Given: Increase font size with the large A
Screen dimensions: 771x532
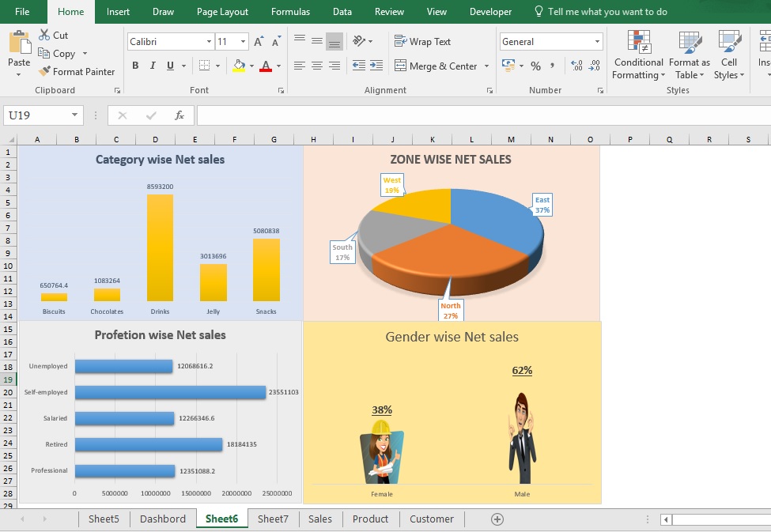Looking at the screenshot, I should [x=259, y=42].
